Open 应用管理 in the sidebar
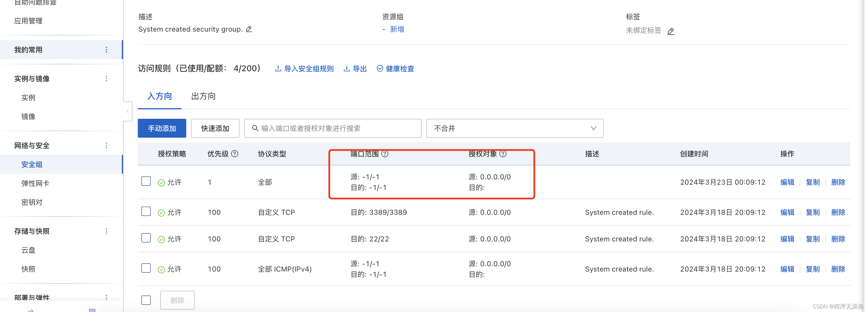868x312 pixels. 28,21
